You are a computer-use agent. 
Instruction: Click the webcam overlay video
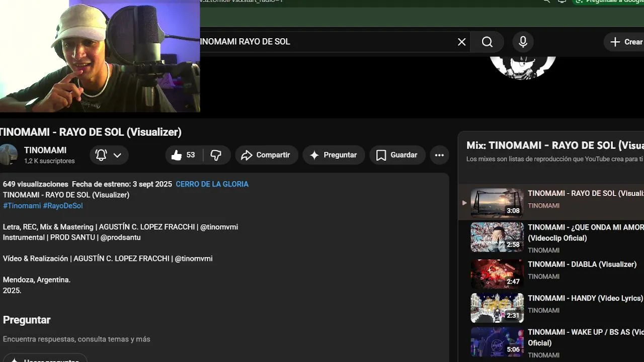(x=100, y=56)
